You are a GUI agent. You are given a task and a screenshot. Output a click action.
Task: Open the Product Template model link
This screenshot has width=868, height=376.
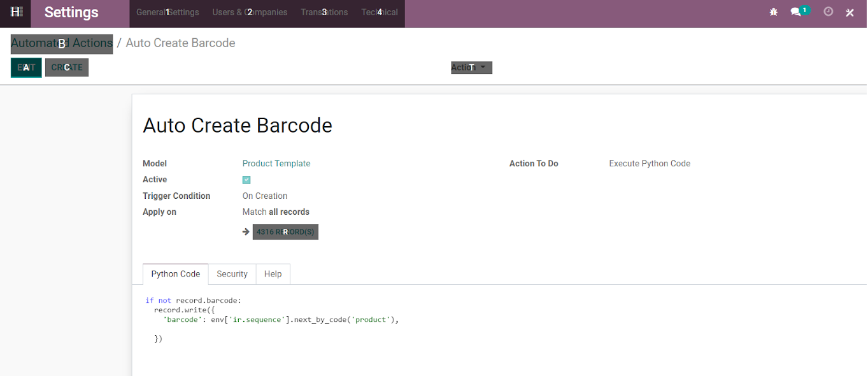[276, 164]
